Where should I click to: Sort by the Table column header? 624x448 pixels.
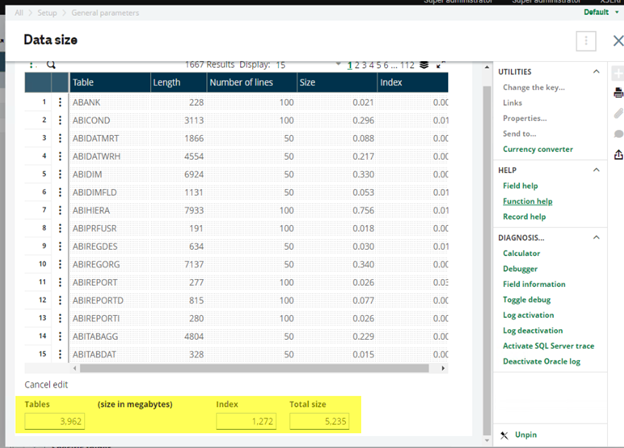pyautogui.click(x=110, y=82)
